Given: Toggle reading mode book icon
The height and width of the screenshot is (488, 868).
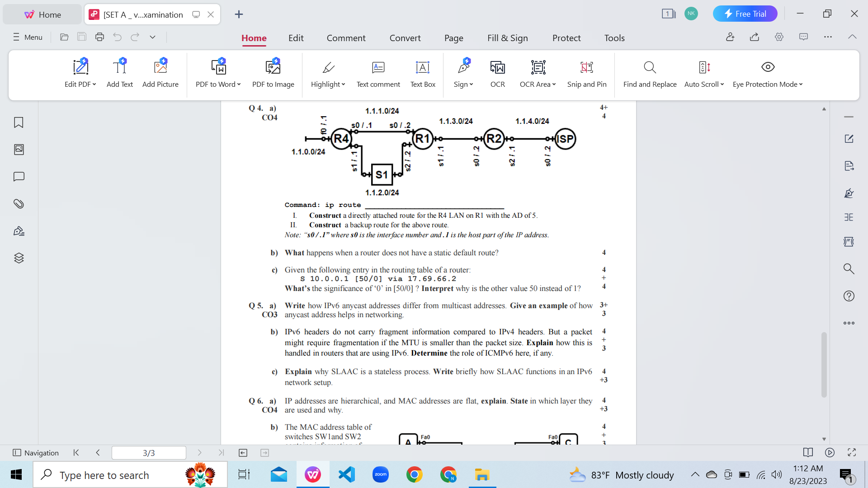Looking at the screenshot, I should [x=808, y=452].
